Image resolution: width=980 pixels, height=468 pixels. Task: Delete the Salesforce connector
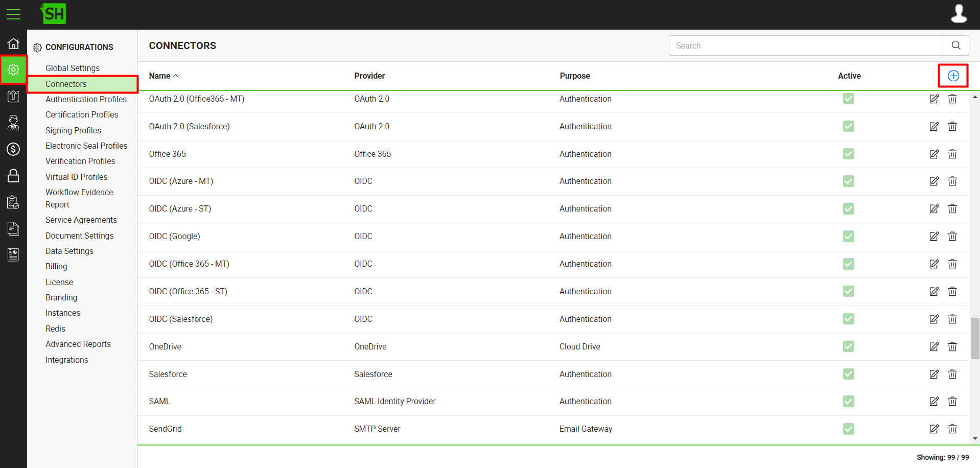[x=952, y=374]
